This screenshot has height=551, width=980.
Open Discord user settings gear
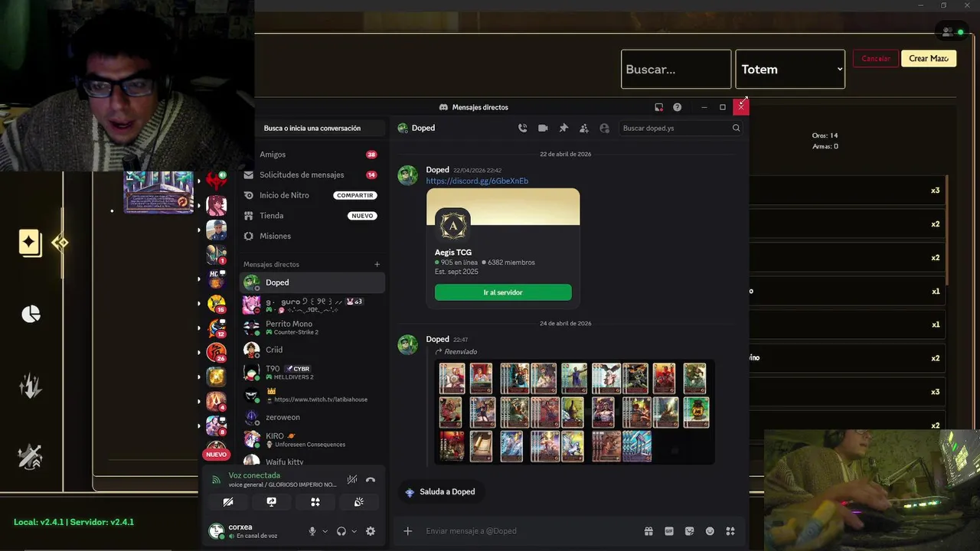(x=371, y=531)
